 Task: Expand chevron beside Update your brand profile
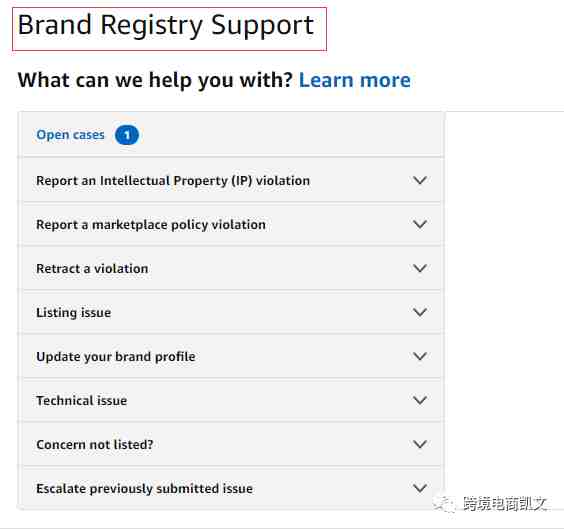(420, 356)
